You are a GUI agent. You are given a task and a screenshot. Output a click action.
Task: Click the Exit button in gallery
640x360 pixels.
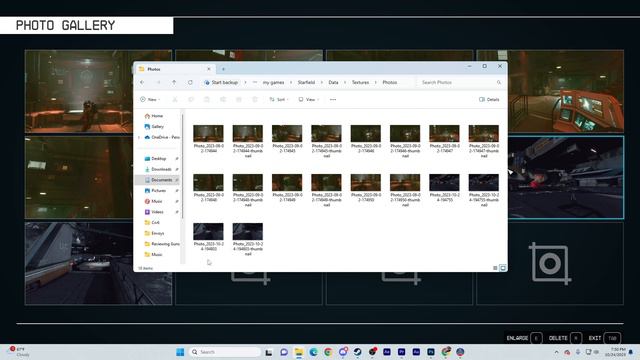coord(604,338)
